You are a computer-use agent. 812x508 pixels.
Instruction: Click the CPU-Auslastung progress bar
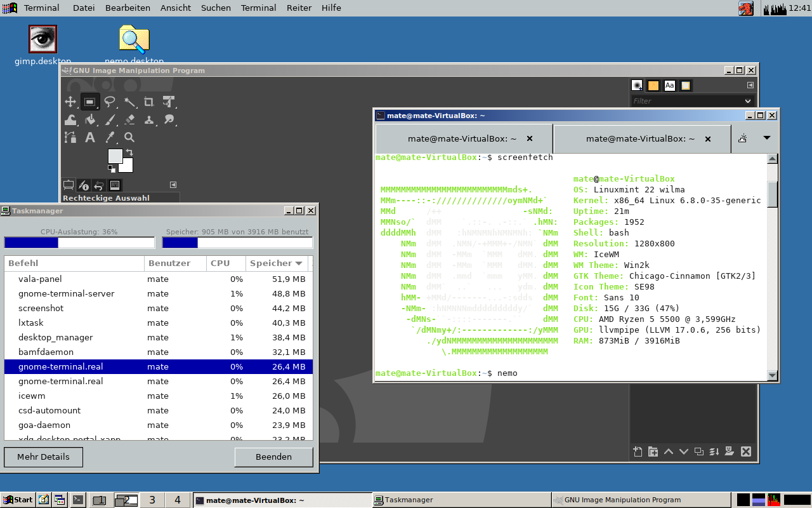pos(79,243)
